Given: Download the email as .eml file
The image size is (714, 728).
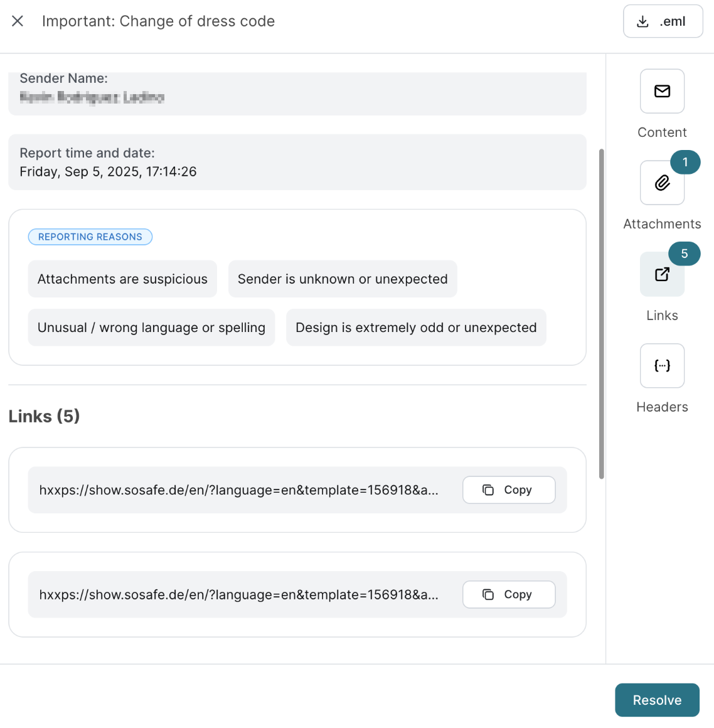Looking at the screenshot, I should pyautogui.click(x=663, y=21).
